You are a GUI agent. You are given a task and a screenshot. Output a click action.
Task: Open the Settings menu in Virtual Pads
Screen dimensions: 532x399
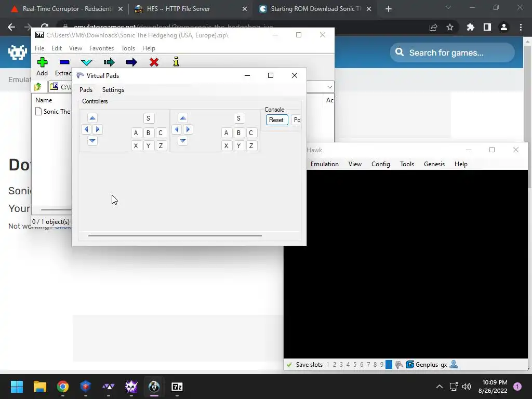click(x=113, y=90)
